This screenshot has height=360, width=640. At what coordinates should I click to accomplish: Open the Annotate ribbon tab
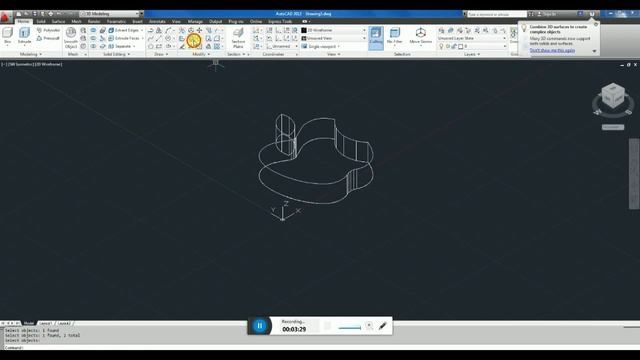[157, 21]
